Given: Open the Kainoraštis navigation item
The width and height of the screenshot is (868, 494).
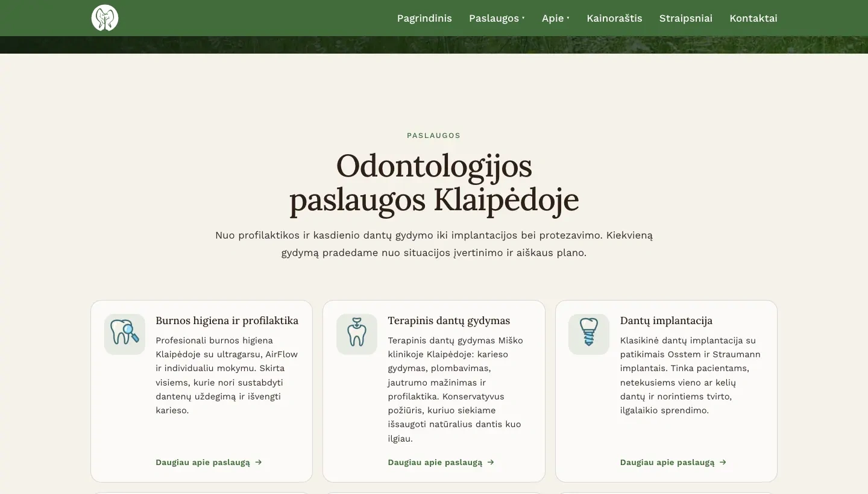Looking at the screenshot, I should coord(614,18).
